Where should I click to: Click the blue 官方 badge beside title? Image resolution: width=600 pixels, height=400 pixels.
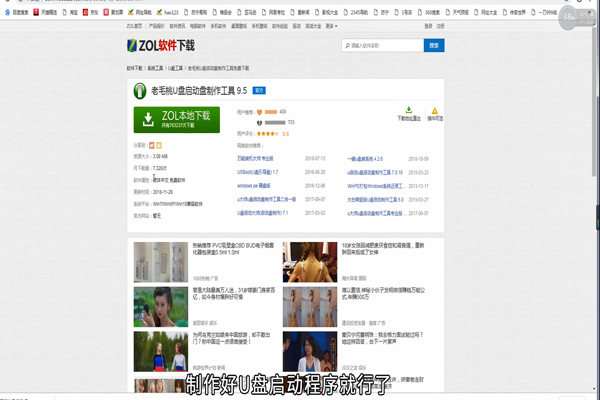click(259, 91)
